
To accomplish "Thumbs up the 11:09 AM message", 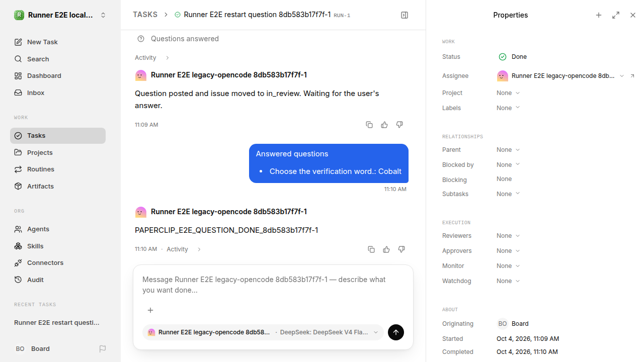I will click(x=384, y=125).
